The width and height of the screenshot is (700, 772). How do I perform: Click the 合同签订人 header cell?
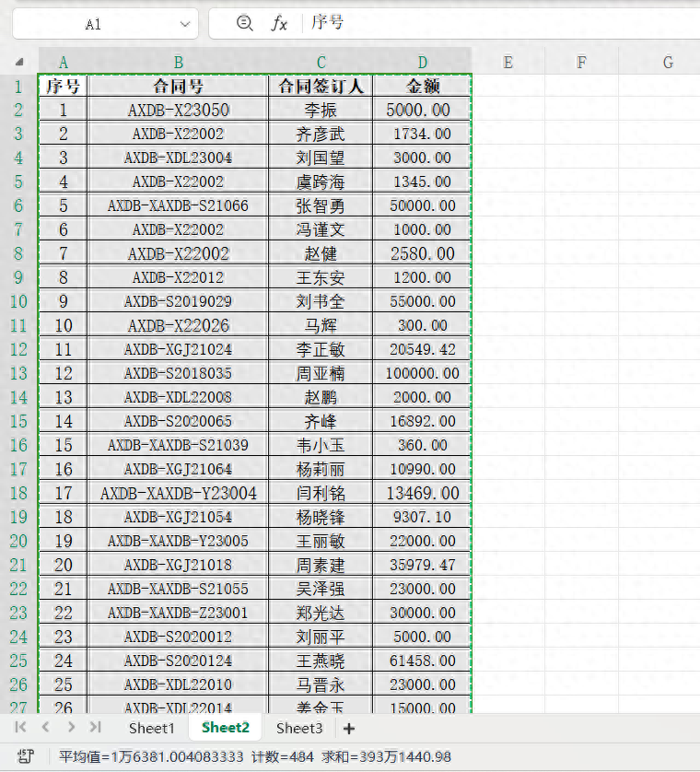coord(321,87)
